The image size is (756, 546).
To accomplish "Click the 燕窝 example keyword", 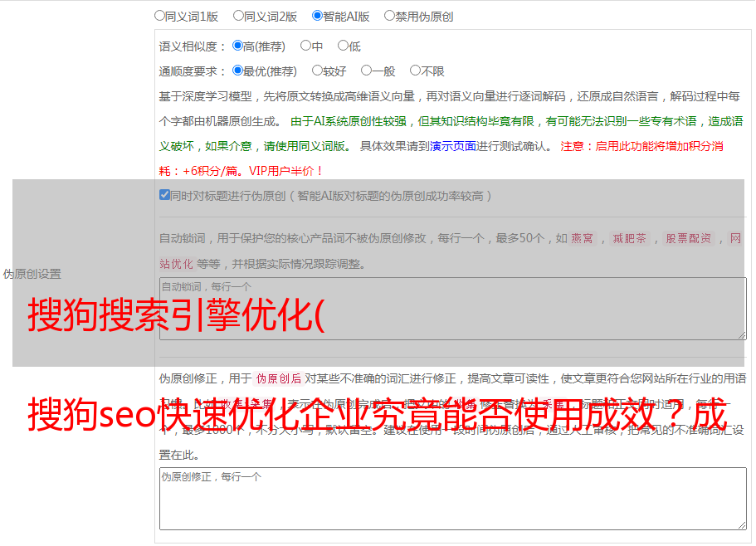I will pos(583,238).
